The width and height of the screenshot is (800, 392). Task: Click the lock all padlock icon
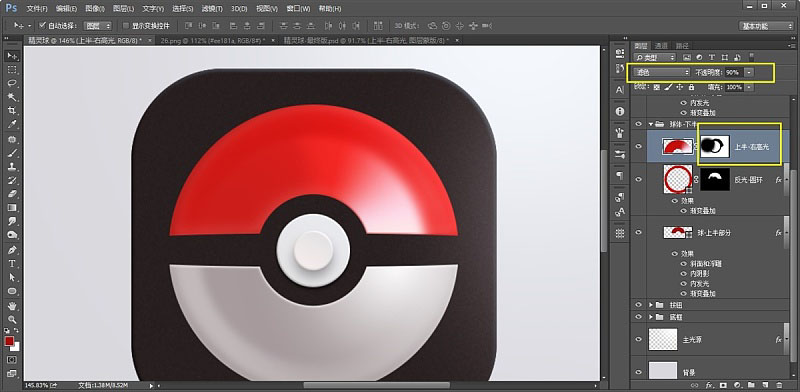click(x=691, y=87)
